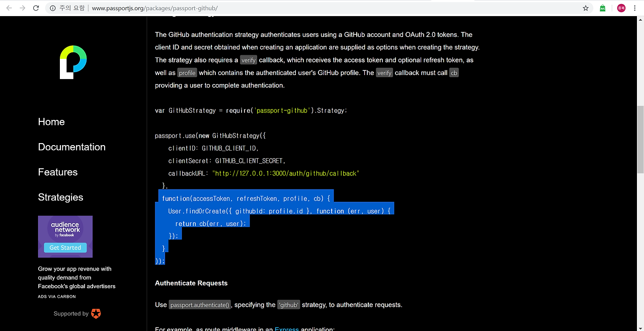
Task: Click the scrollbar down arrow
Action: pos(640,327)
